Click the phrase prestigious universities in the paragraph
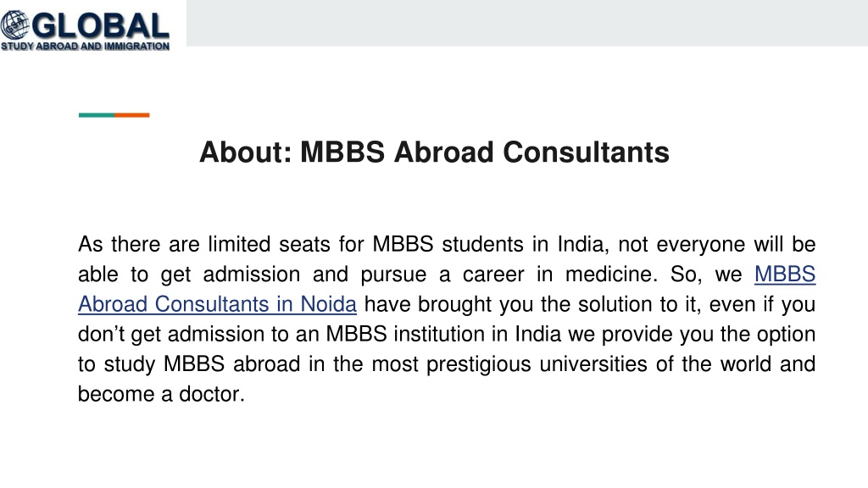 537,364
